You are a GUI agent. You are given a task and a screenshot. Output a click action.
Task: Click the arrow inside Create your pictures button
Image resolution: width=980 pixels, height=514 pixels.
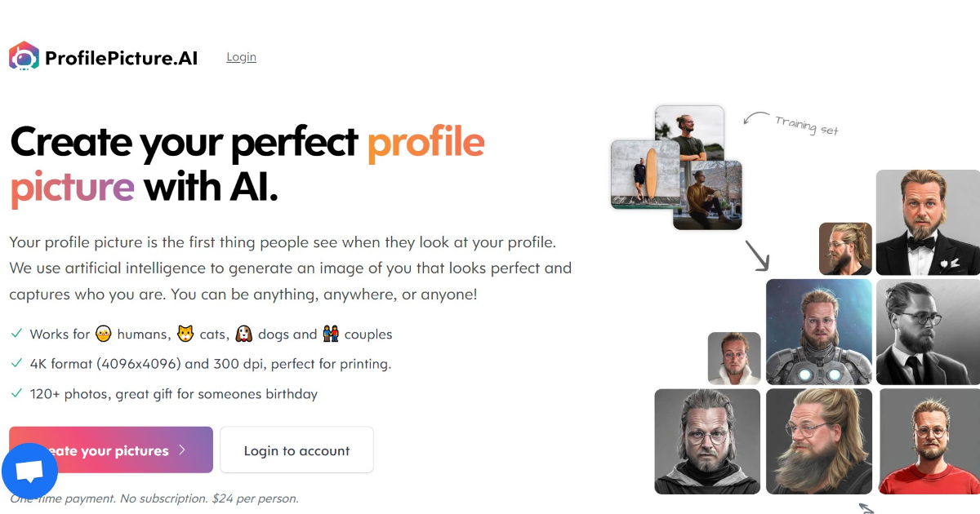[x=183, y=450]
